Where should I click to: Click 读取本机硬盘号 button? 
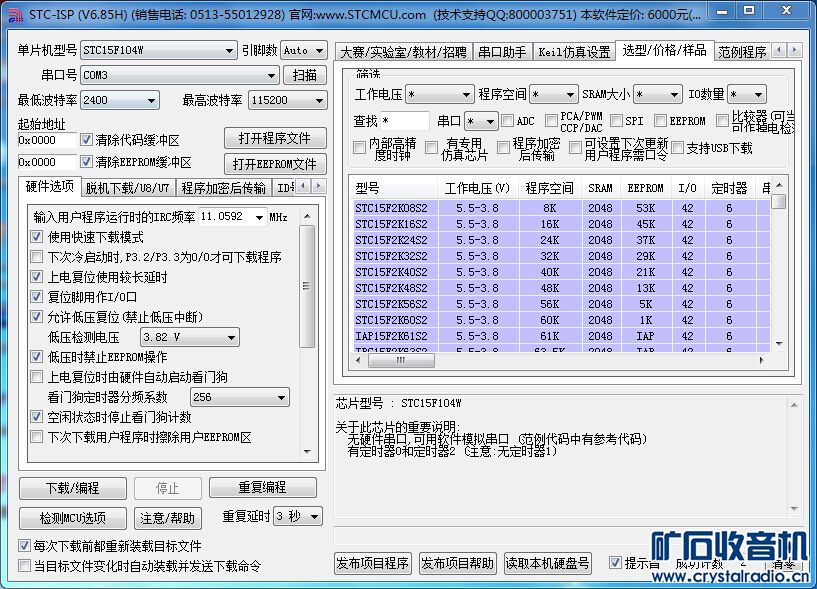pyautogui.click(x=548, y=563)
